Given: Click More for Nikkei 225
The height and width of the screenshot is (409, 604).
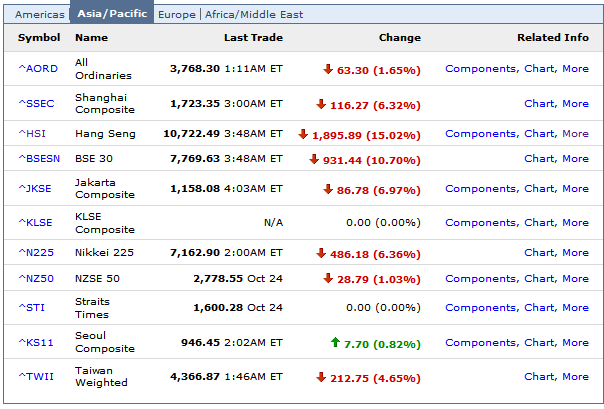Looking at the screenshot, I should point(575,253).
